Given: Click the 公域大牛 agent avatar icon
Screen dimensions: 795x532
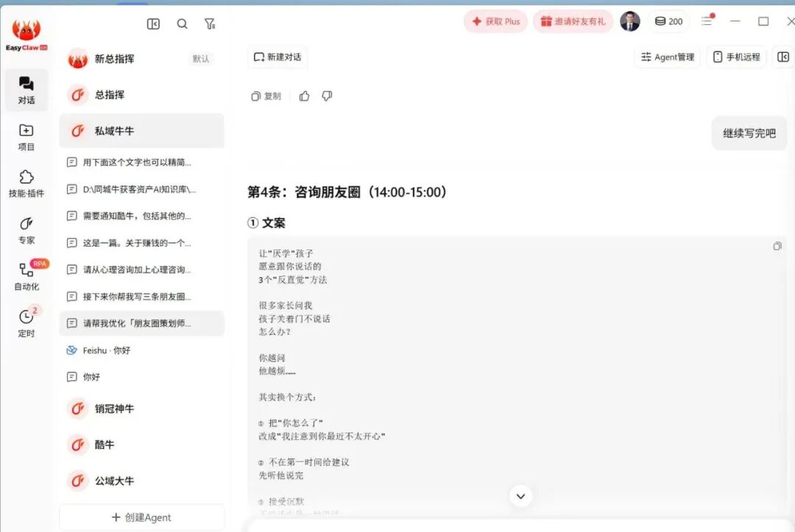Looking at the screenshot, I should pyautogui.click(x=77, y=480).
